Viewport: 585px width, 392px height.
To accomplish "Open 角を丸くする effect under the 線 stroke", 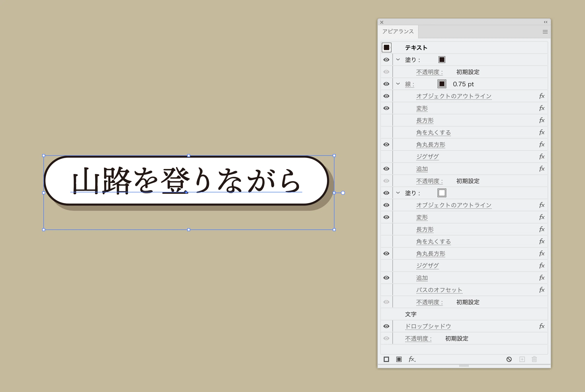I will click(433, 133).
